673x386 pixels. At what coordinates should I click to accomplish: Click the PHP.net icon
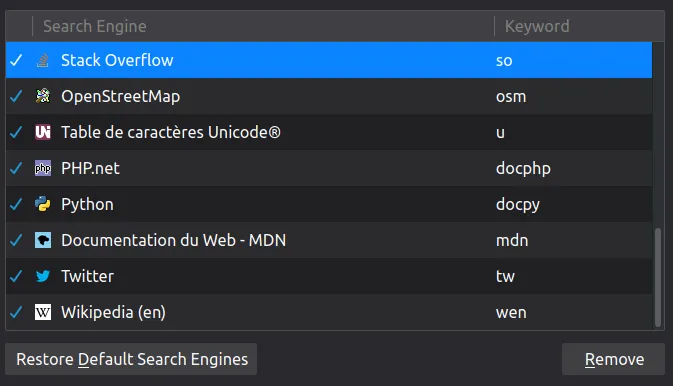[x=42, y=168]
